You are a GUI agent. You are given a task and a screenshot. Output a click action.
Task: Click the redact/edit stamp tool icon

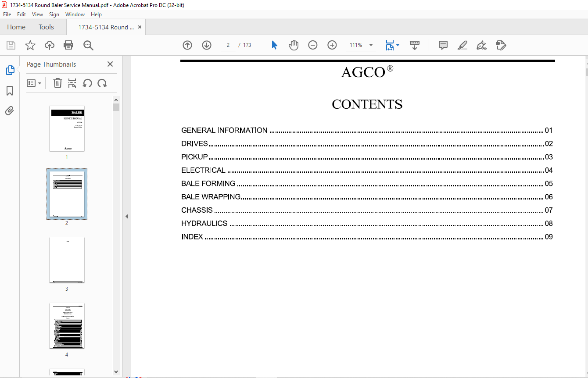pos(501,45)
